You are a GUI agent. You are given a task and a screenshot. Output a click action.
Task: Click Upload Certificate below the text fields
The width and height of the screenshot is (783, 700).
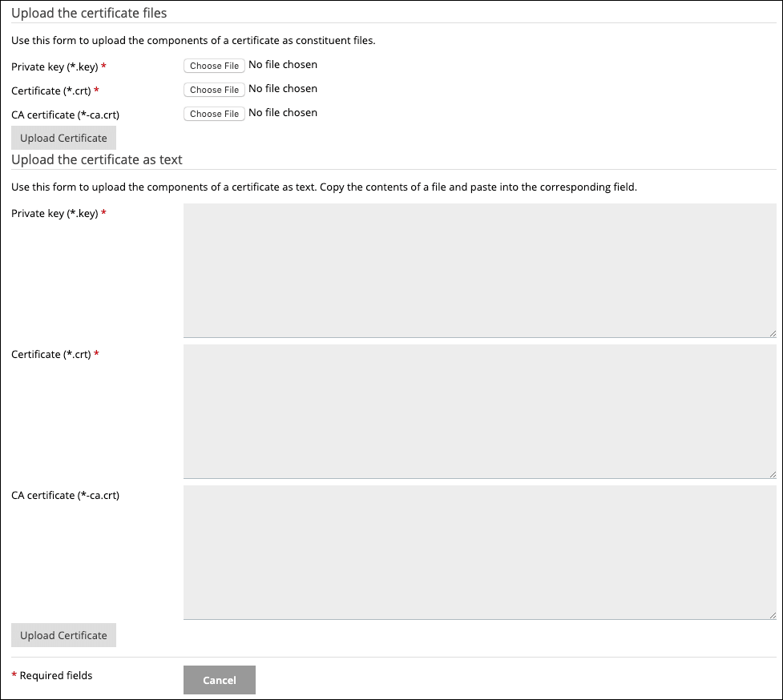63,635
